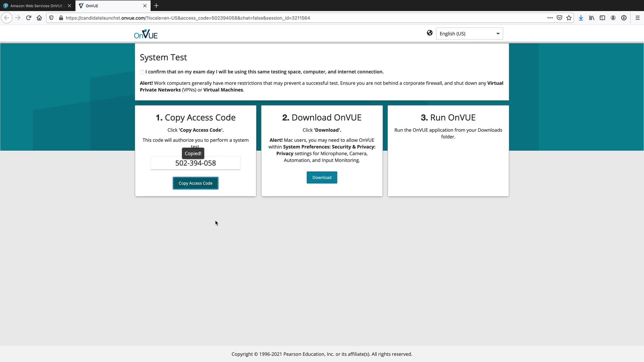Click the tracking protection shield icon

coord(51,18)
